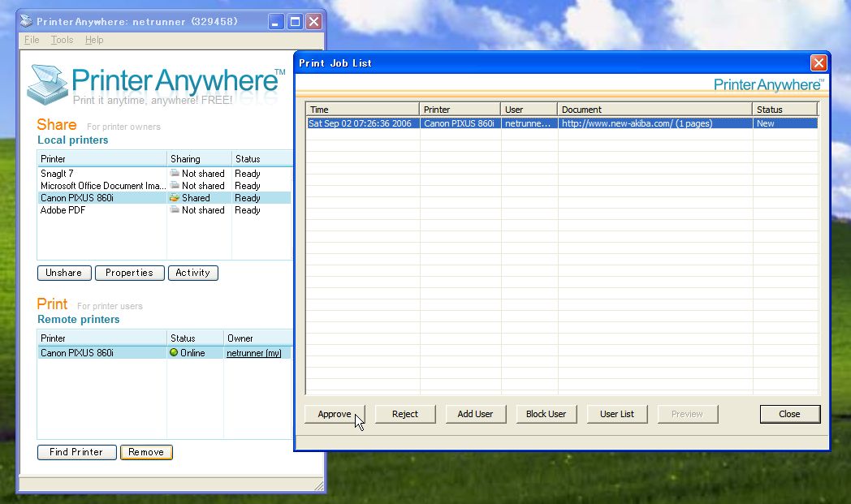Image resolution: width=851 pixels, height=504 pixels.
Task: Click the Preview button
Action: coord(687,414)
